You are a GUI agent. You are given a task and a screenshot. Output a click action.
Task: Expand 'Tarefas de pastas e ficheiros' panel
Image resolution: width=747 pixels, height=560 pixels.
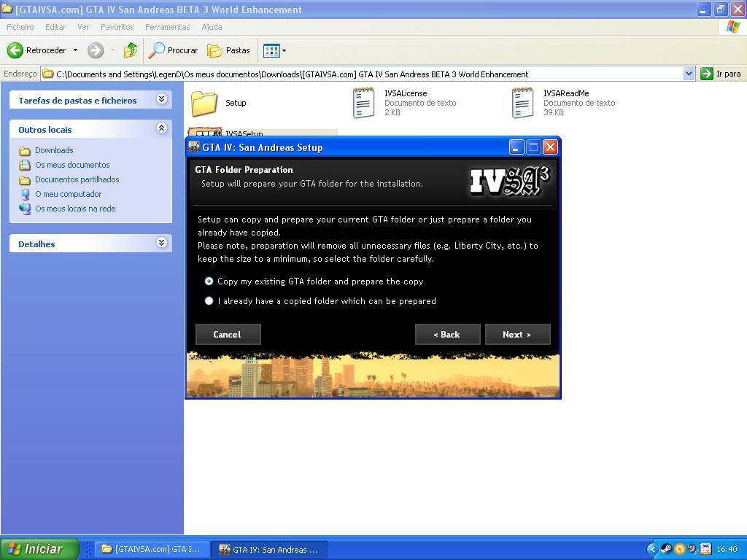click(161, 99)
